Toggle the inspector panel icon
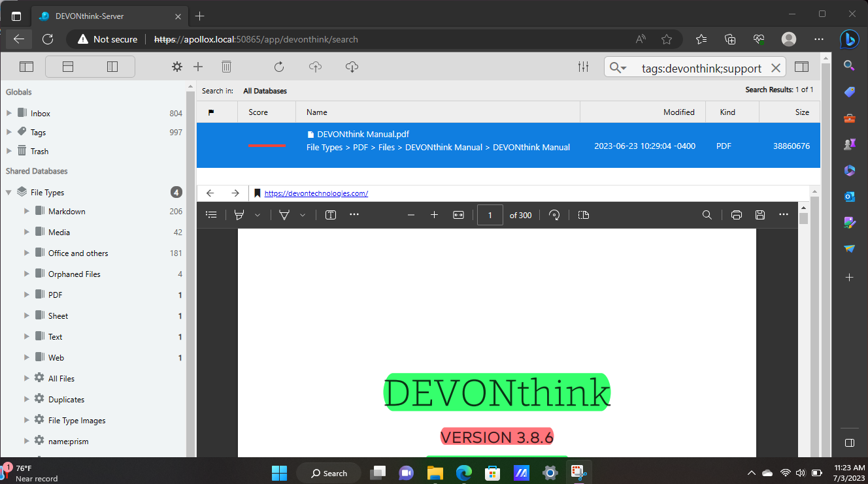 coord(801,67)
